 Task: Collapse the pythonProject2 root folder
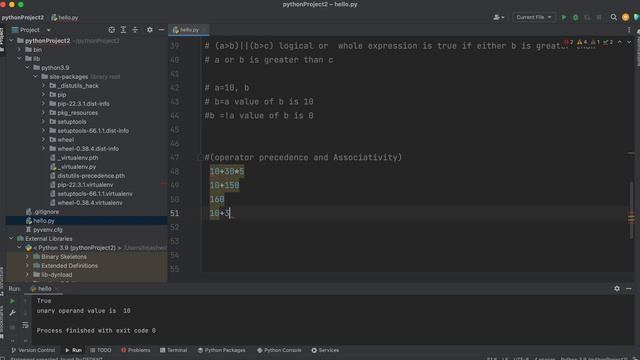(11, 41)
